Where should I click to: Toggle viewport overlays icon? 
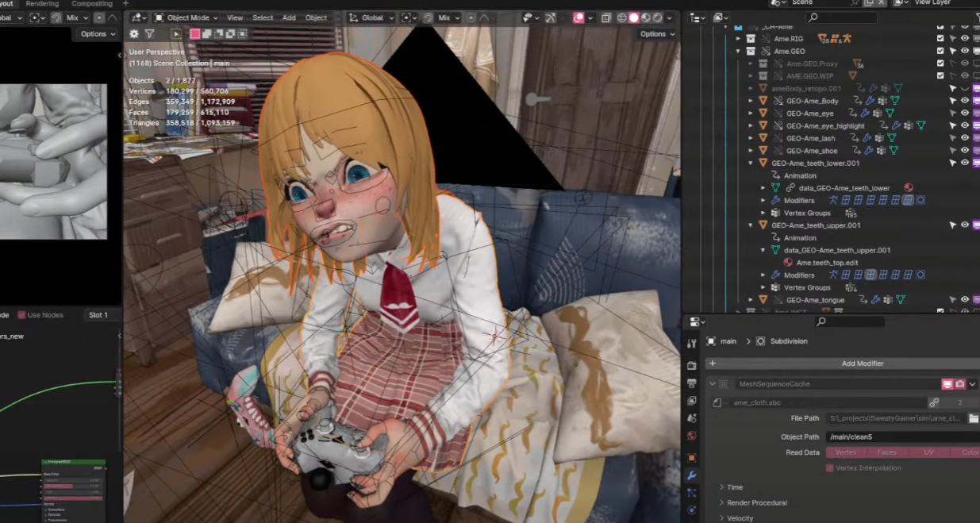pos(578,17)
